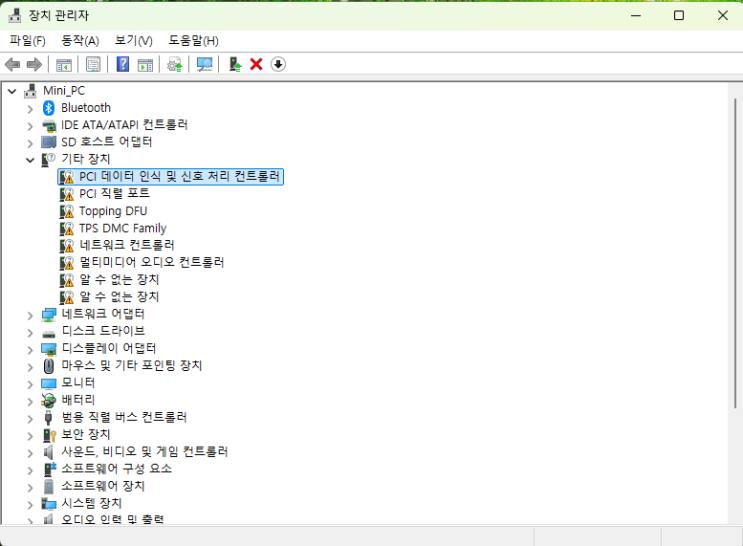Viewport: 743px width, 546px height.
Task: Click the 마우스 및 기타 포인팅 장치 icon
Action: [49, 366]
